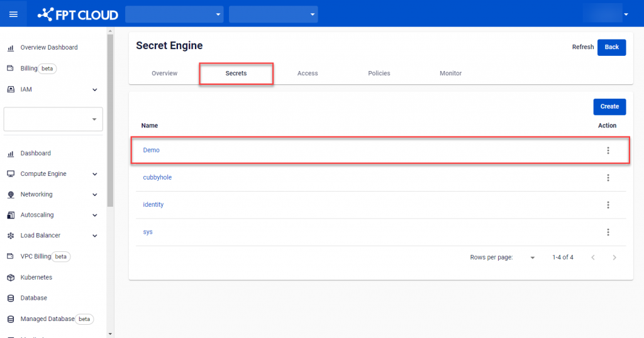
Task: Expand the Compute Engine menu
Action: point(95,174)
